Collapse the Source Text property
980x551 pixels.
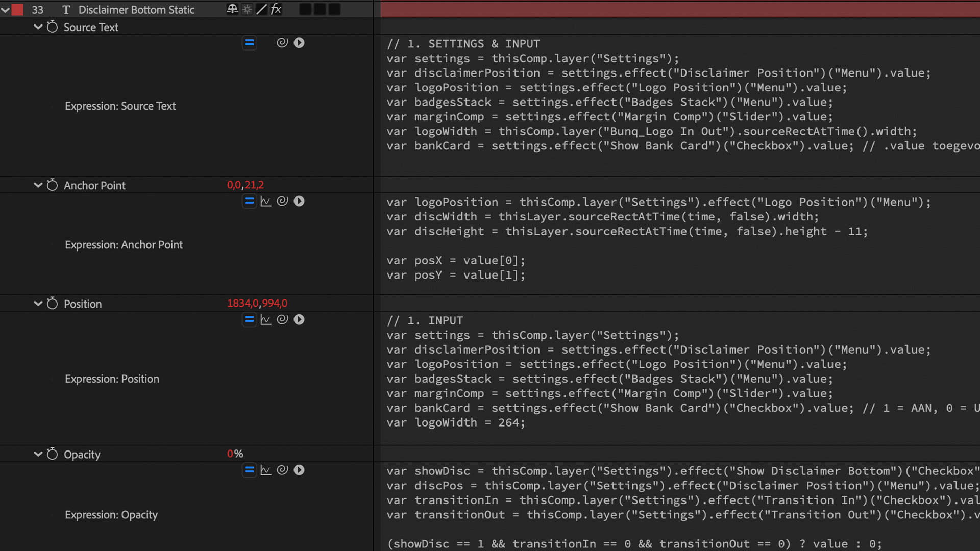coord(38,27)
